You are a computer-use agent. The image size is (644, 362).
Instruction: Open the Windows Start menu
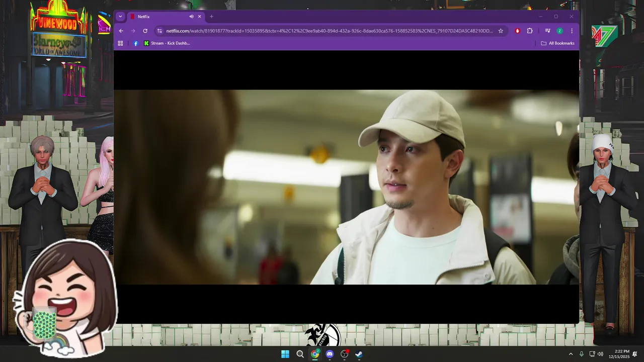click(285, 354)
